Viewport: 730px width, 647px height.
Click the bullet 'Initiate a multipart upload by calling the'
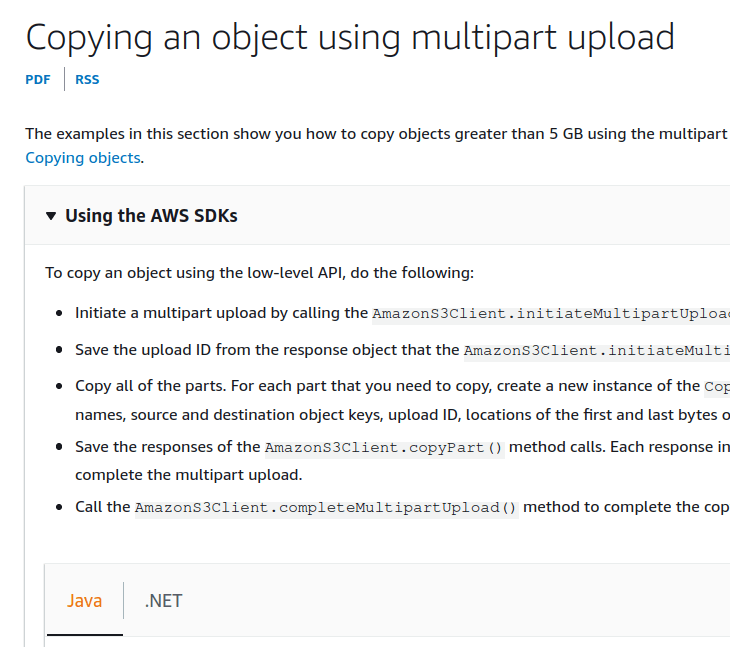coord(222,313)
